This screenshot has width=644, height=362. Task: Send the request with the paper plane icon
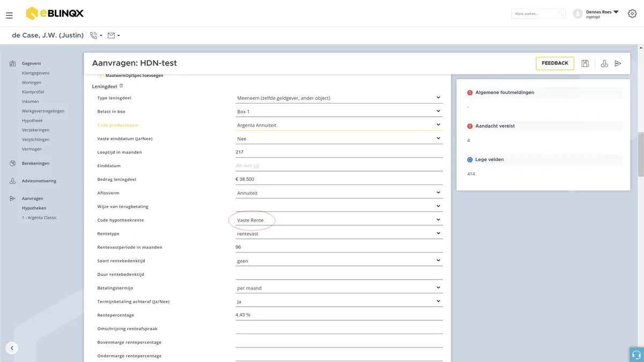tap(618, 63)
